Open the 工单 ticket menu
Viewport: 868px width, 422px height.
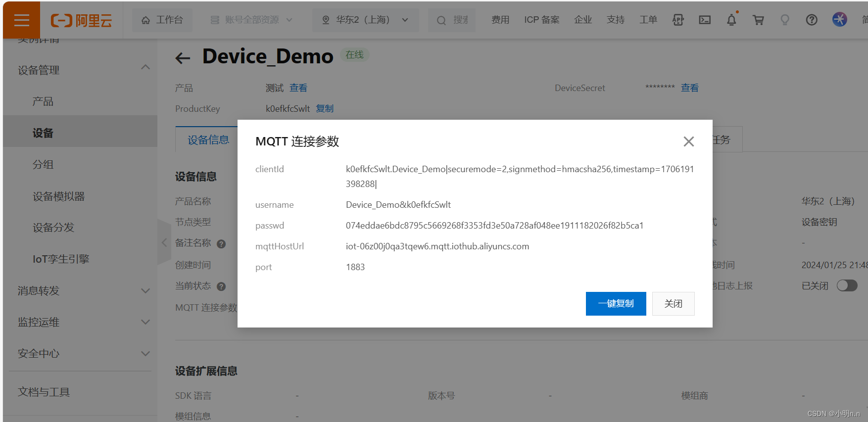pos(648,20)
